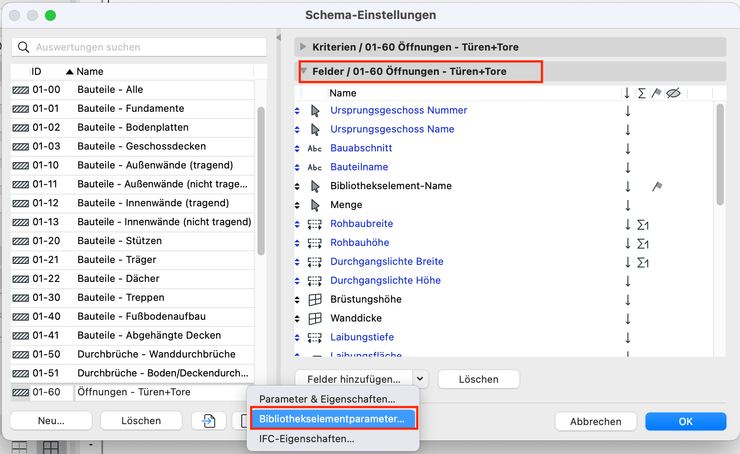
Task: Select 01-40 Bauteile - Fußbodenaufbau row
Action: click(132, 316)
